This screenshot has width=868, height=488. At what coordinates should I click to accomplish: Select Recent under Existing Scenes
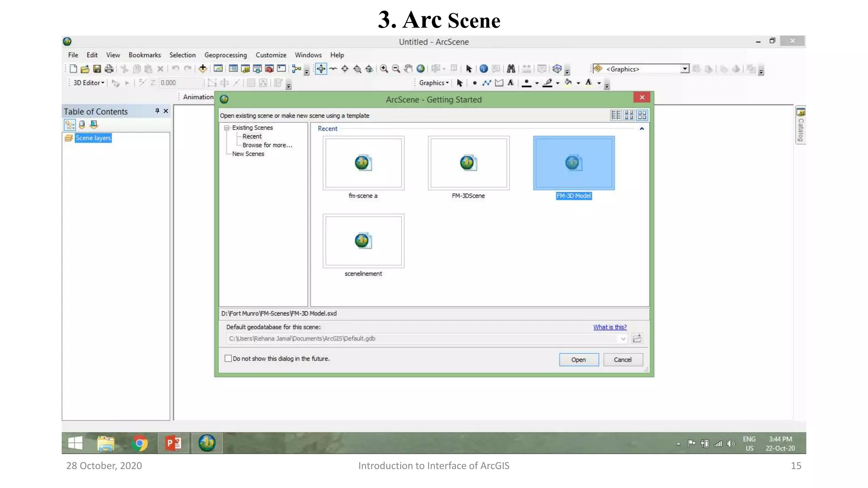[x=252, y=136]
